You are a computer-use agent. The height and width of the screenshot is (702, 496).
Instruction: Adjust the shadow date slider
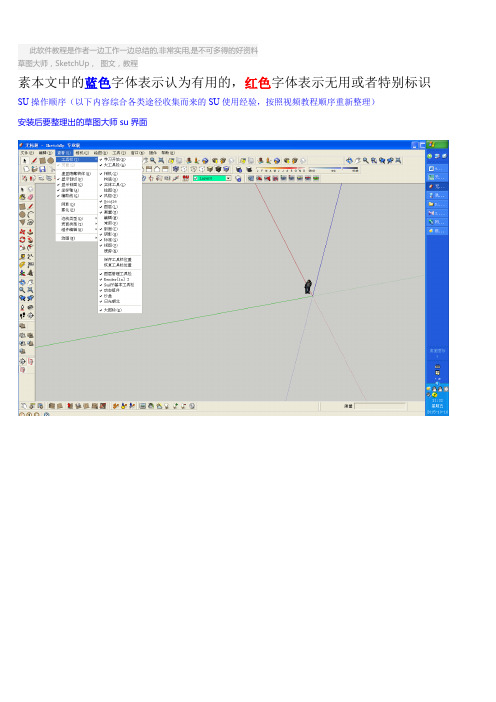tap(281, 170)
